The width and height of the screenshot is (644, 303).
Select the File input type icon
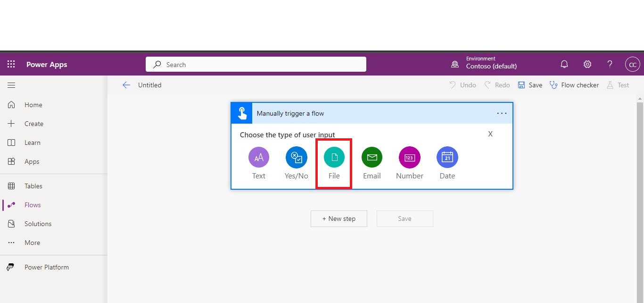(x=334, y=158)
